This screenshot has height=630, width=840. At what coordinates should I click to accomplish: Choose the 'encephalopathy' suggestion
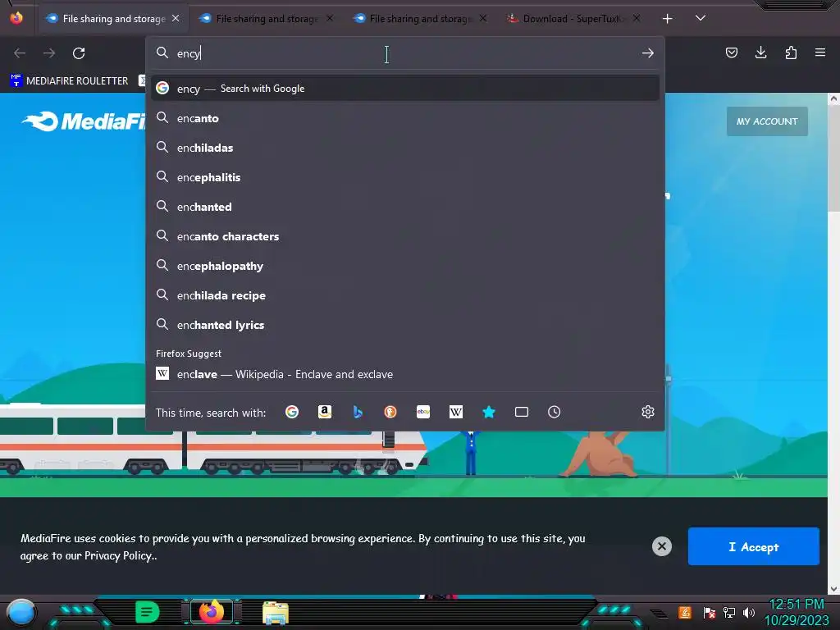pyautogui.click(x=405, y=267)
